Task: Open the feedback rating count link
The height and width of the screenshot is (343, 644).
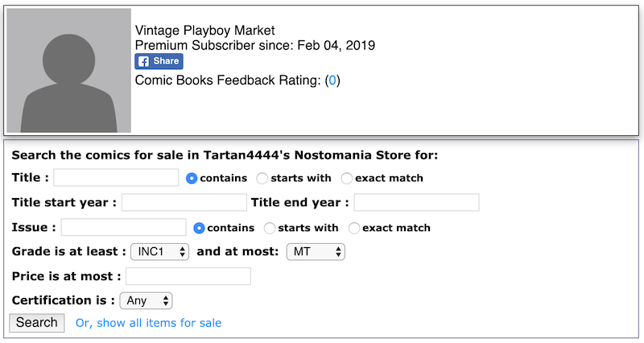Action: (332, 80)
